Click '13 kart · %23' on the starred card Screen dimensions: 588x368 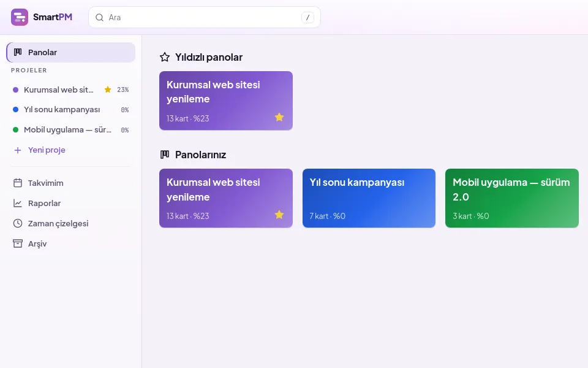tap(188, 118)
